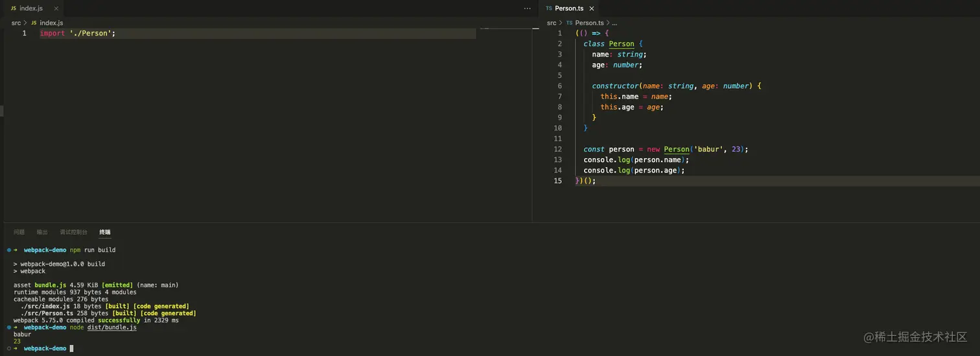
Task: Click the 'asset bundle.js 4.59 KiB' terminal line
Action: [96, 285]
